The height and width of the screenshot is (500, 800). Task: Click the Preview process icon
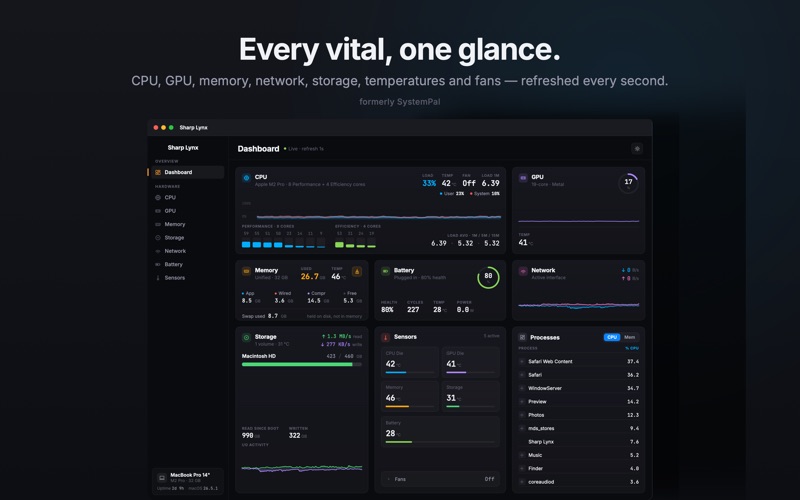tap(522, 402)
